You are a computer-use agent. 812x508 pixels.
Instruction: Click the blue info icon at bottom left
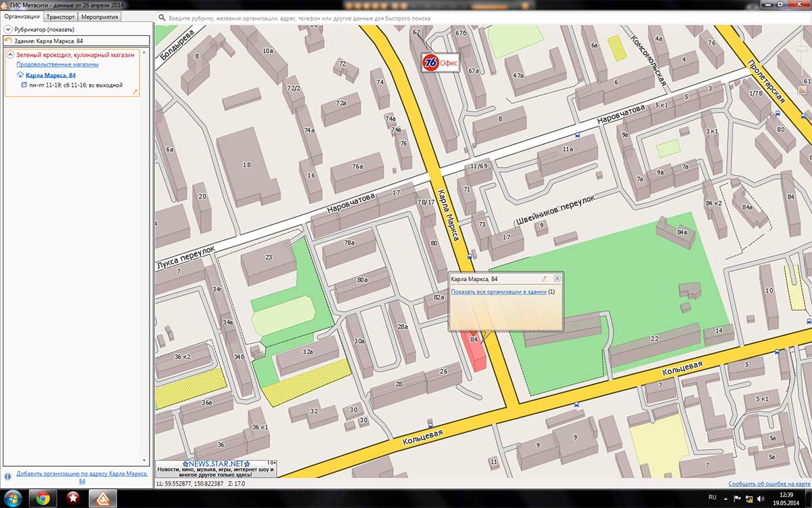[8, 476]
